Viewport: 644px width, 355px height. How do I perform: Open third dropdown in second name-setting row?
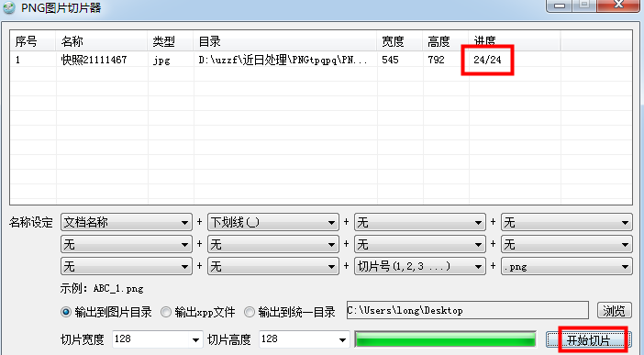pos(420,245)
